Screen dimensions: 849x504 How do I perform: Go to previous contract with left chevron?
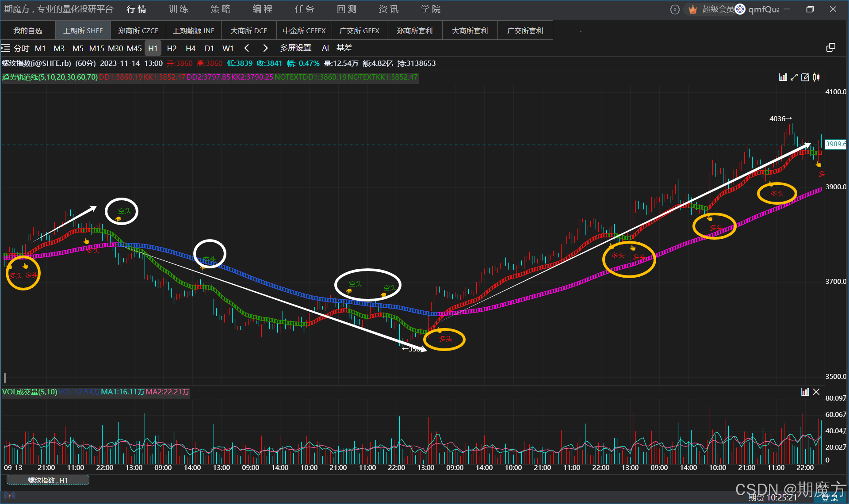247,48
